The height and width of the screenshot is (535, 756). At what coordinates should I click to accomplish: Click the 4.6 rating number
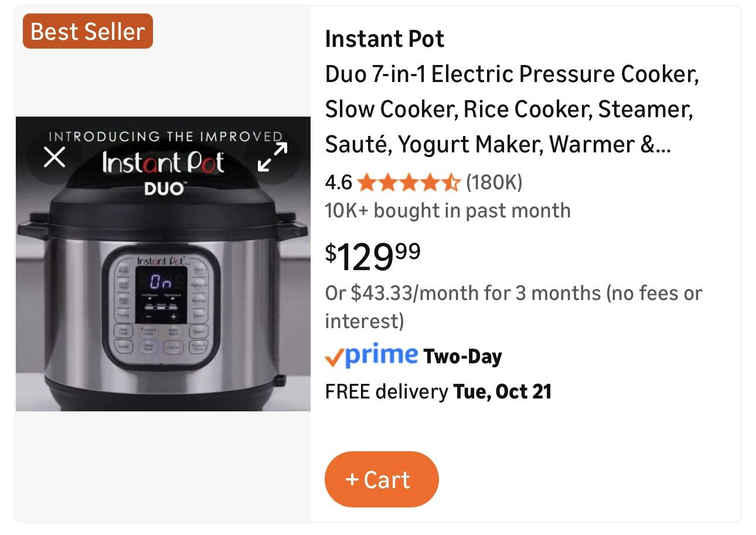tap(338, 182)
